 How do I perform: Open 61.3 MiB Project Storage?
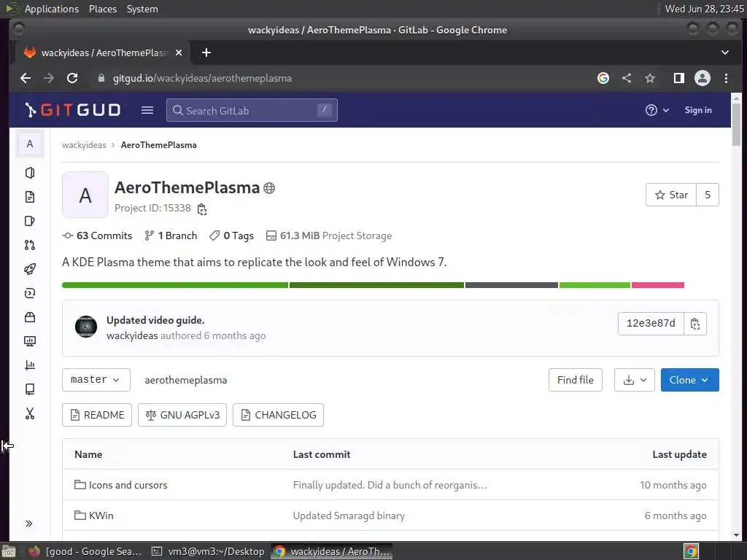click(x=329, y=236)
